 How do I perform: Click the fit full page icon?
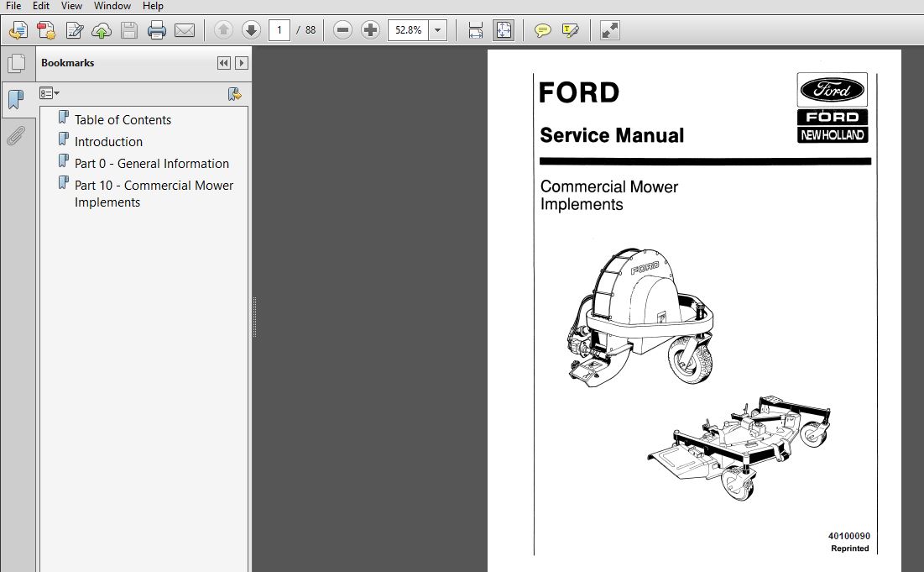click(x=504, y=30)
